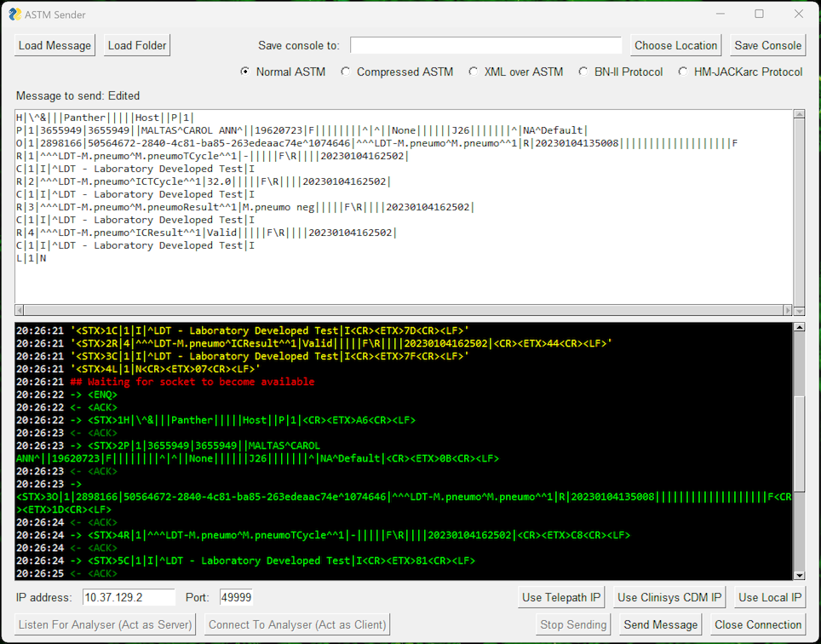Click message editor horizontal scroll left arrow
This screenshot has height=644, width=821.
click(x=20, y=310)
